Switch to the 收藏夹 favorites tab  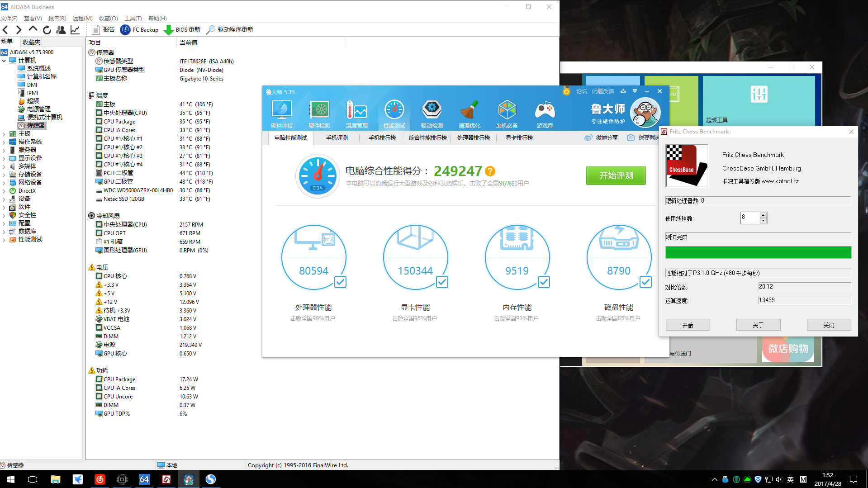click(x=32, y=42)
